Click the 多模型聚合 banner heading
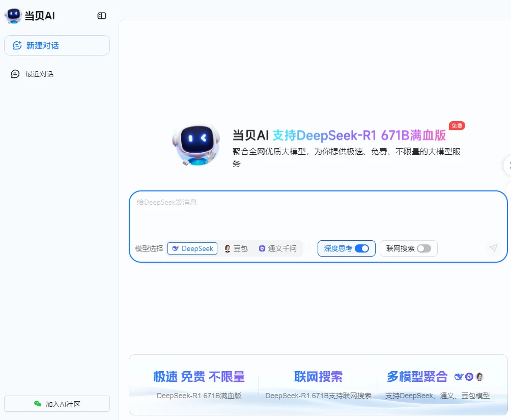Image resolution: width=511 pixels, height=420 pixels. tap(417, 377)
